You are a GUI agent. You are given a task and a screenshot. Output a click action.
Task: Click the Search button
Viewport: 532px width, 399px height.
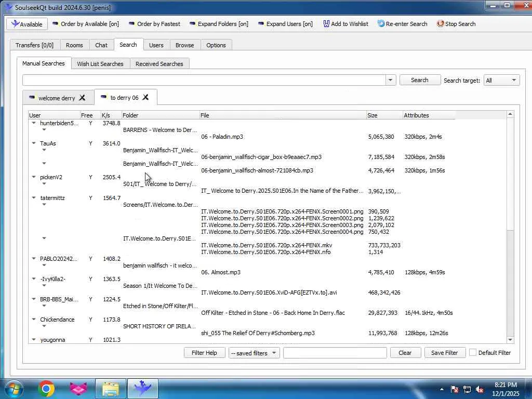click(x=420, y=80)
